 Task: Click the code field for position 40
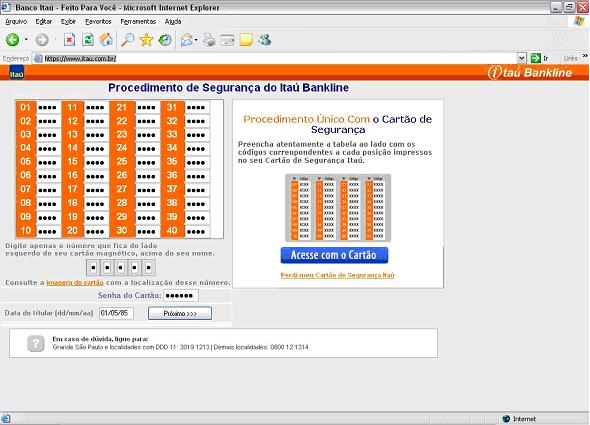197,231
